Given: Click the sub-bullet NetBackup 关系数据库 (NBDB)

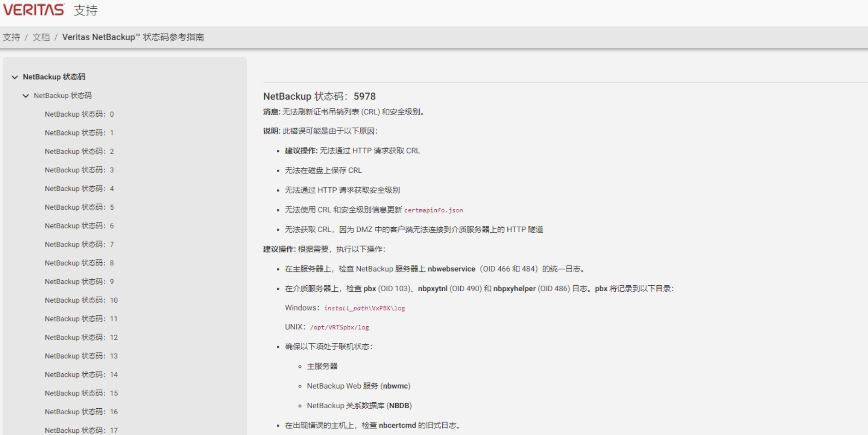Looking at the screenshot, I should 359,406.
